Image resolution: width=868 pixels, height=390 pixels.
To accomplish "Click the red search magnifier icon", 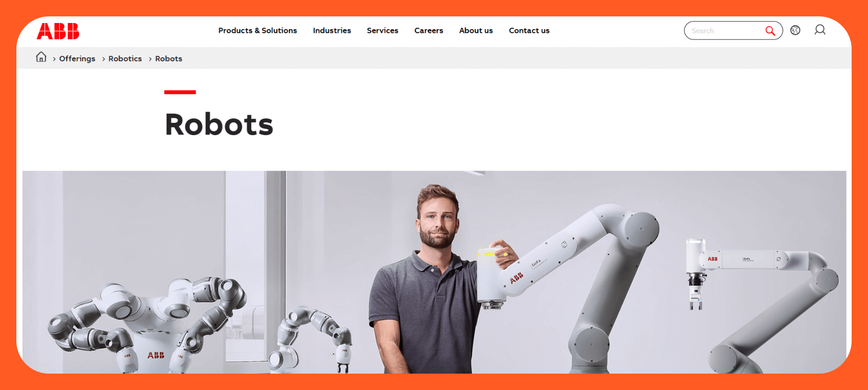I will pyautogui.click(x=770, y=31).
